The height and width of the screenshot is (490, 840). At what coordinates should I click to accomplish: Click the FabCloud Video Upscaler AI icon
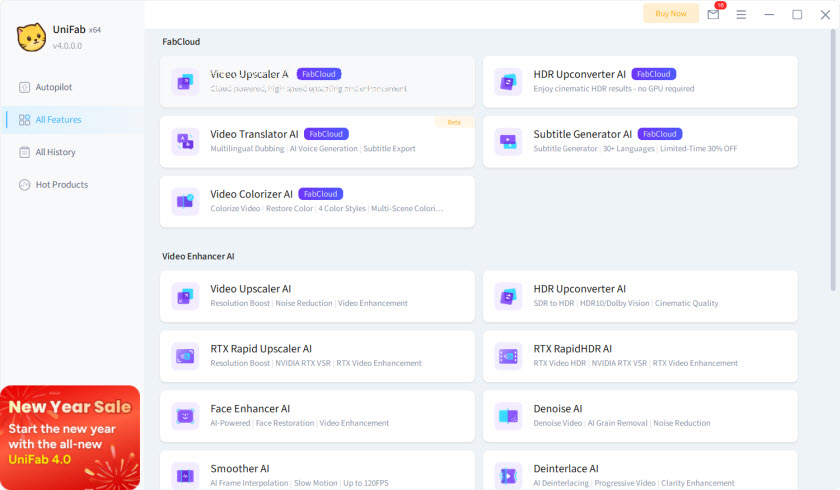coord(185,82)
